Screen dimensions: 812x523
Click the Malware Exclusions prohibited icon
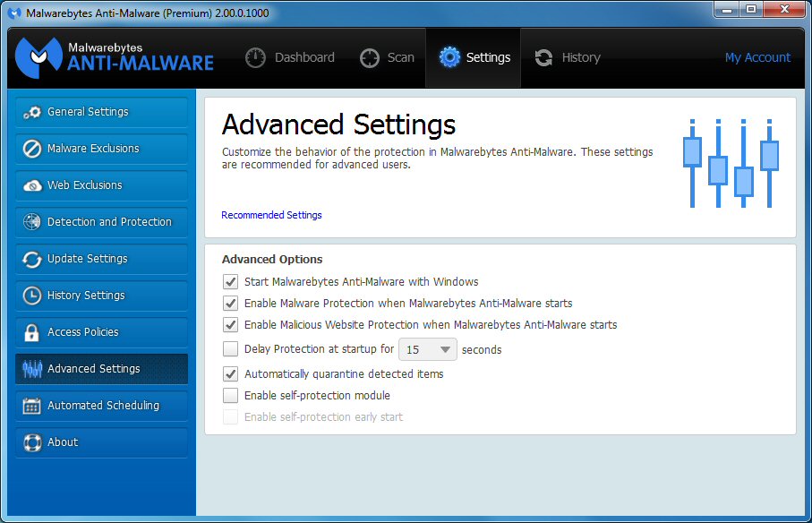tap(32, 149)
